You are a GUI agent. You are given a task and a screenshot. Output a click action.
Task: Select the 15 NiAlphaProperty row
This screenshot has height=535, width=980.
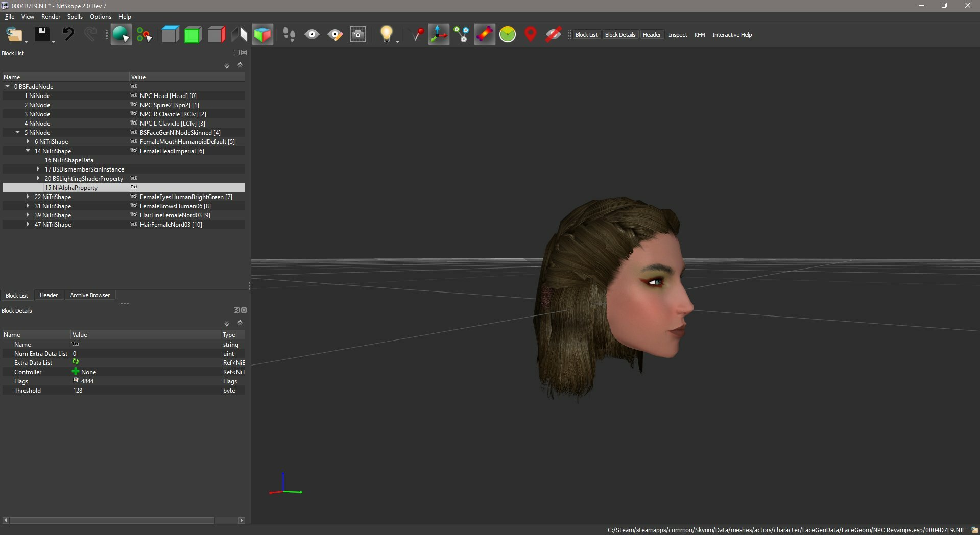(124, 187)
